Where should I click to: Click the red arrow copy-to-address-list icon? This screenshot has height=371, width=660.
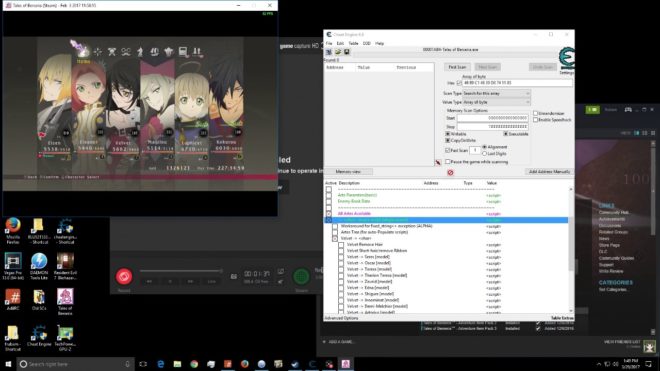pyautogui.click(x=438, y=162)
